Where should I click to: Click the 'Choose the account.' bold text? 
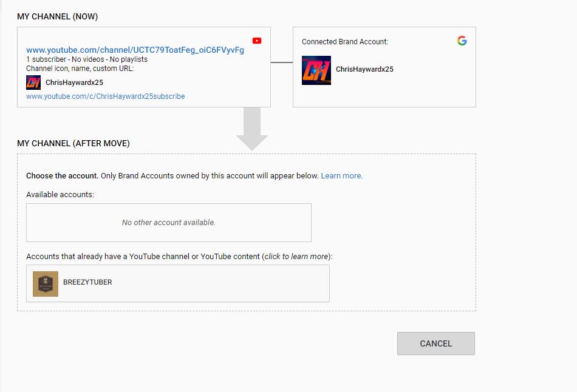pyautogui.click(x=62, y=176)
